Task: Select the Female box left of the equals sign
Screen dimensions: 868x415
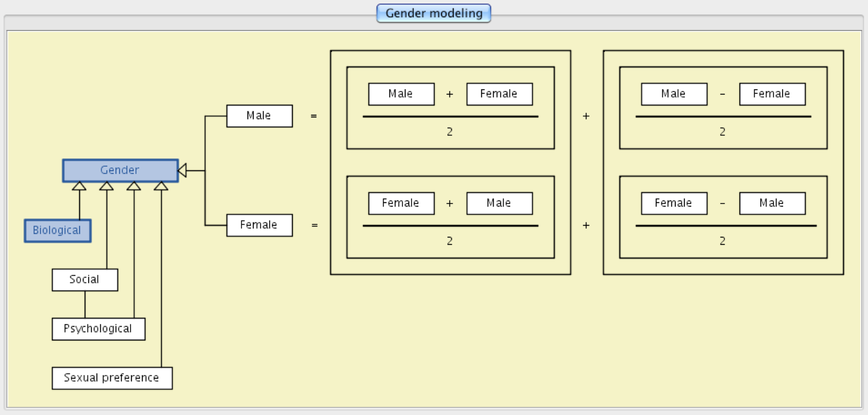Action: (259, 225)
